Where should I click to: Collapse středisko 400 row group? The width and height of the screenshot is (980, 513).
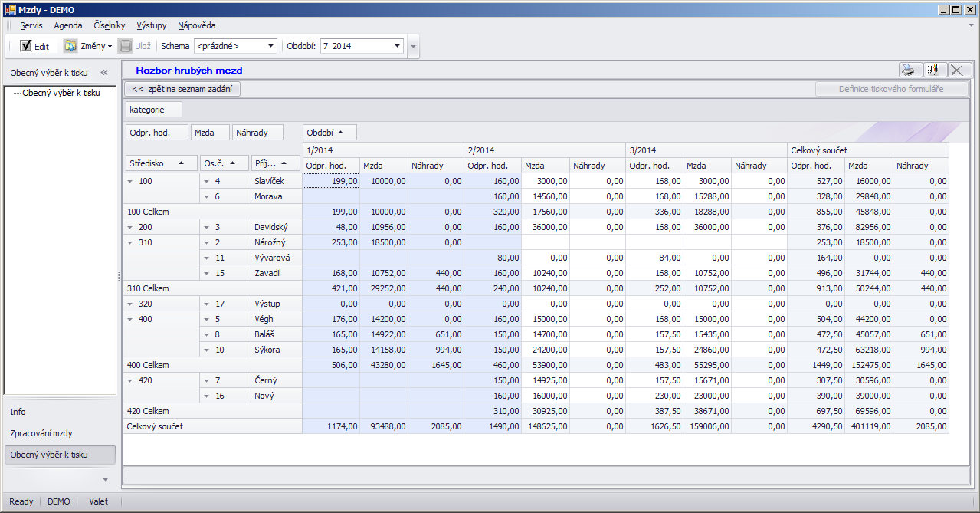coord(130,319)
